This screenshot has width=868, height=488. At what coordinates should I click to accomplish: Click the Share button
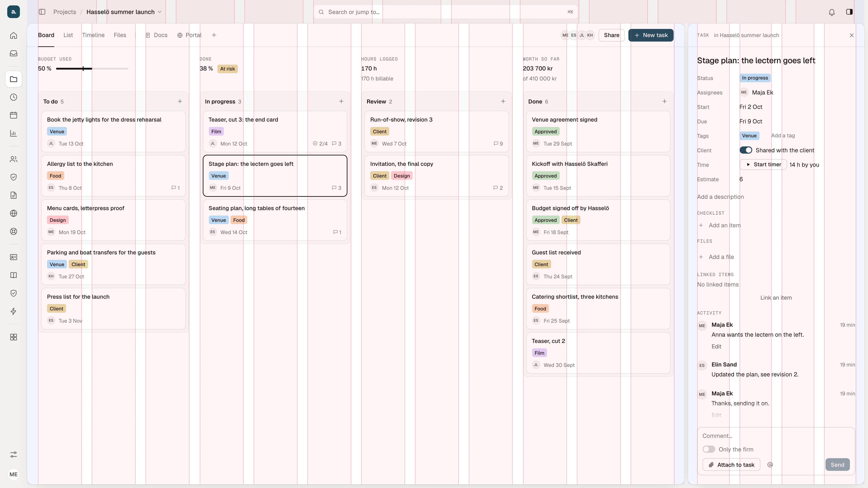coord(612,35)
